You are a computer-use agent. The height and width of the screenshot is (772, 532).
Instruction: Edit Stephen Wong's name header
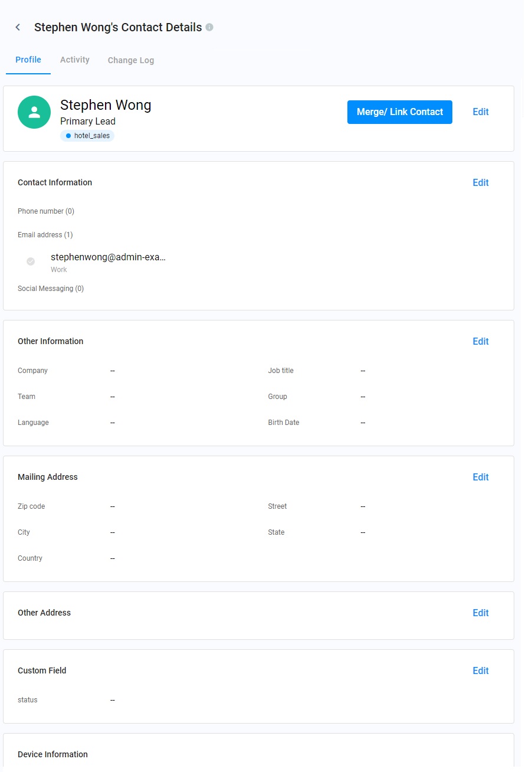[481, 112]
